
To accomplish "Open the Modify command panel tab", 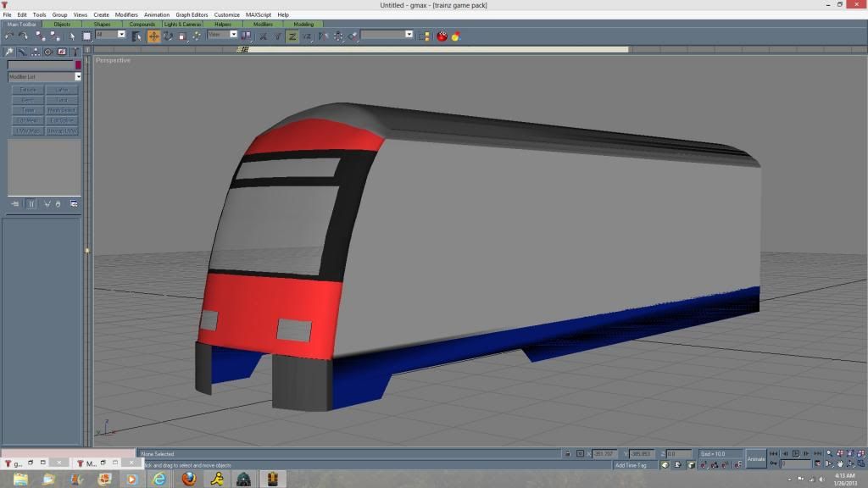I will [x=22, y=52].
